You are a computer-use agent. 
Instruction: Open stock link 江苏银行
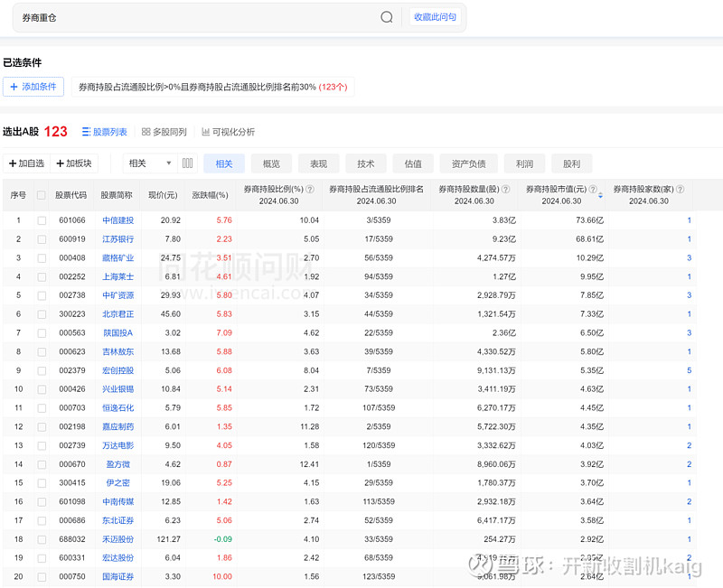click(x=118, y=239)
